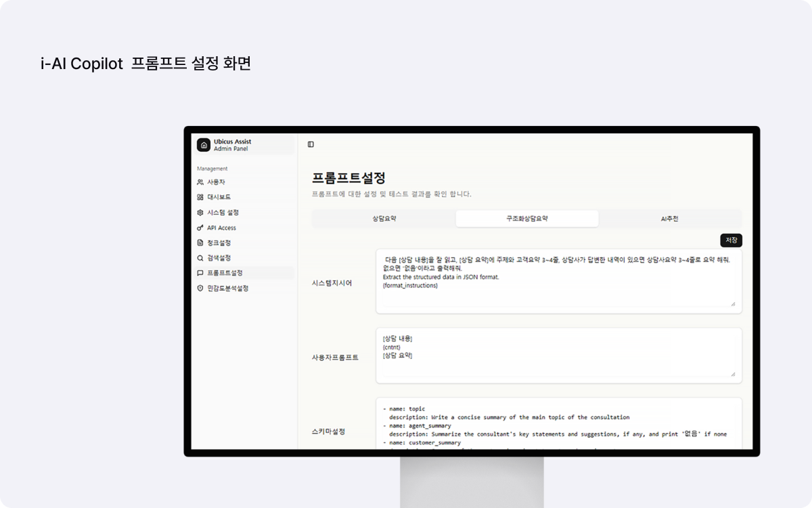
Task: Click the 검색설정 magnifier icon
Action: (200, 258)
